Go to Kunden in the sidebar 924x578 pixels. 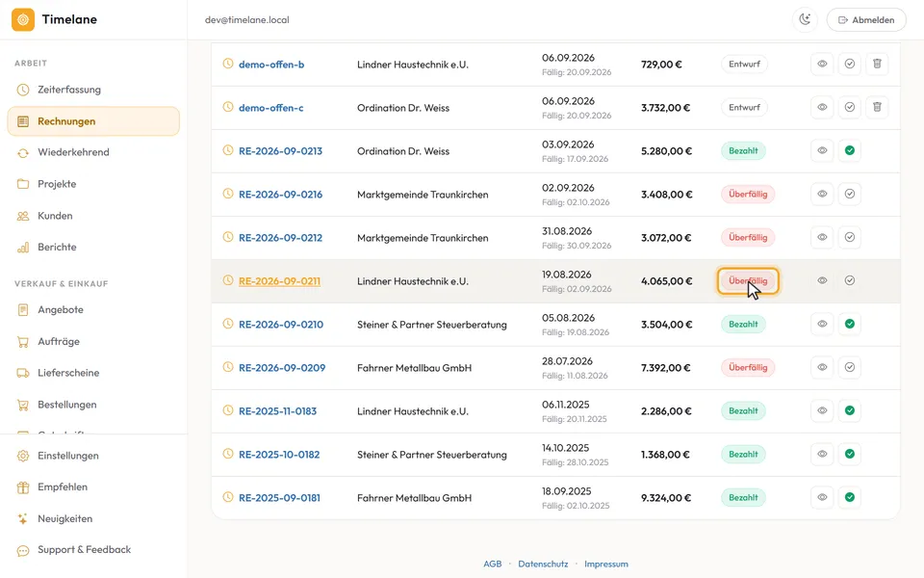(x=93, y=216)
